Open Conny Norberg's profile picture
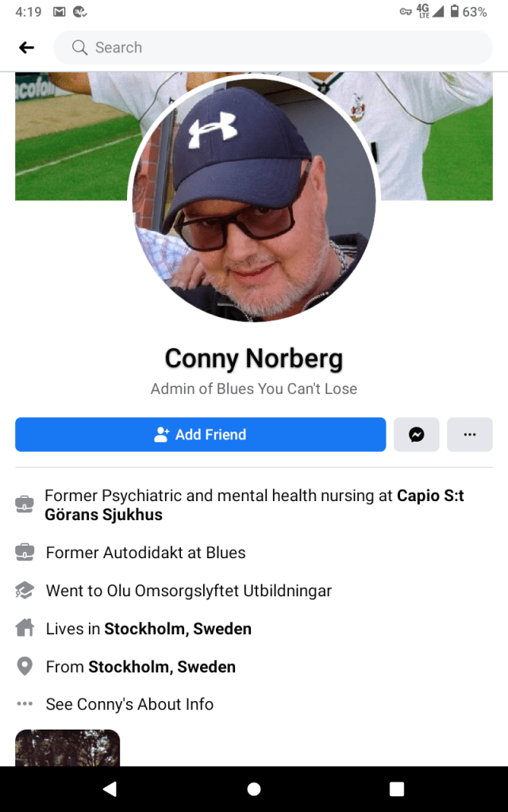508x812 pixels. (254, 200)
